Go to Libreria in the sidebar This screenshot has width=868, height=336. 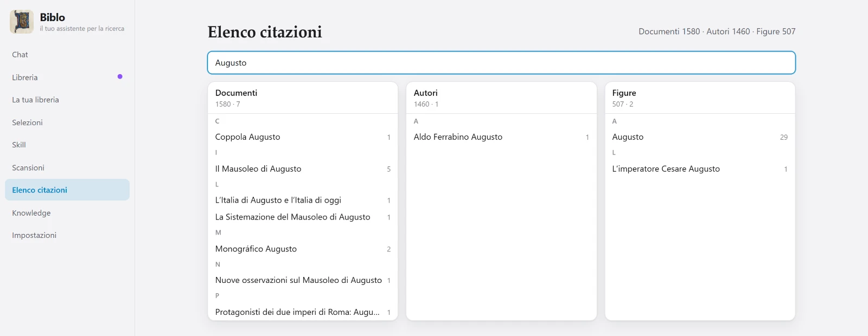pos(67,77)
